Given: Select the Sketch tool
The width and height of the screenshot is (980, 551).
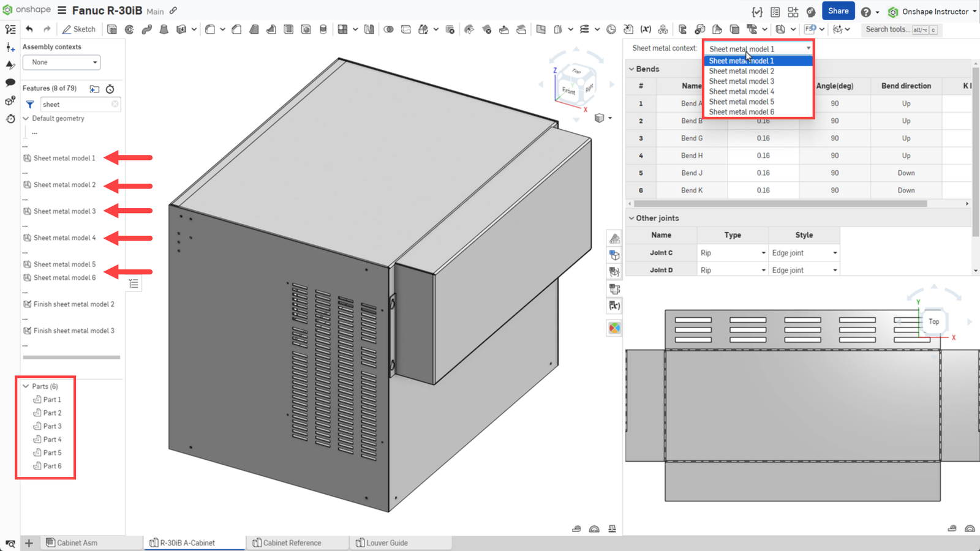Looking at the screenshot, I should (79, 29).
